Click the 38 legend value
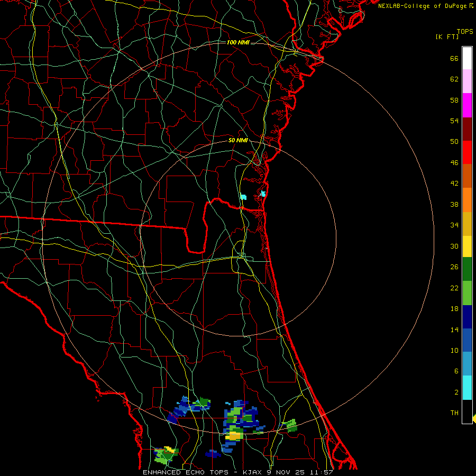The image size is (476, 476). (454, 204)
